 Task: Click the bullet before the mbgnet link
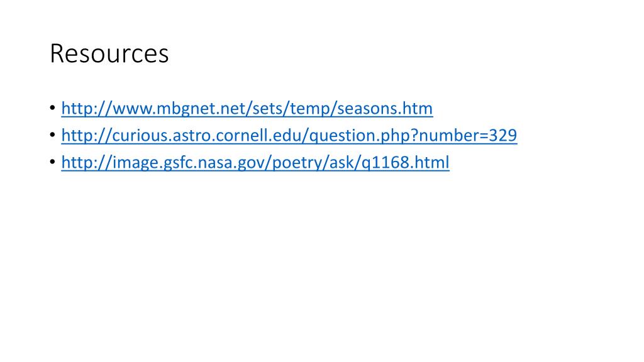point(53,108)
